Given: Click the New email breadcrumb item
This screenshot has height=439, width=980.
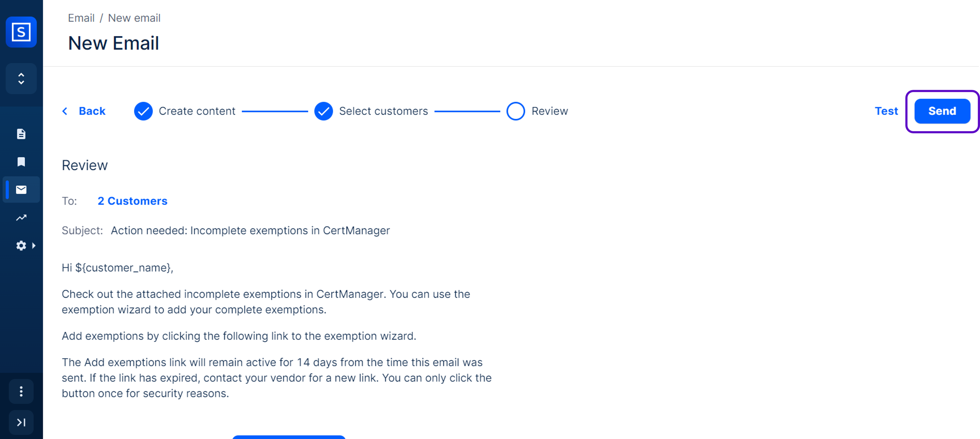Looking at the screenshot, I should point(134,18).
